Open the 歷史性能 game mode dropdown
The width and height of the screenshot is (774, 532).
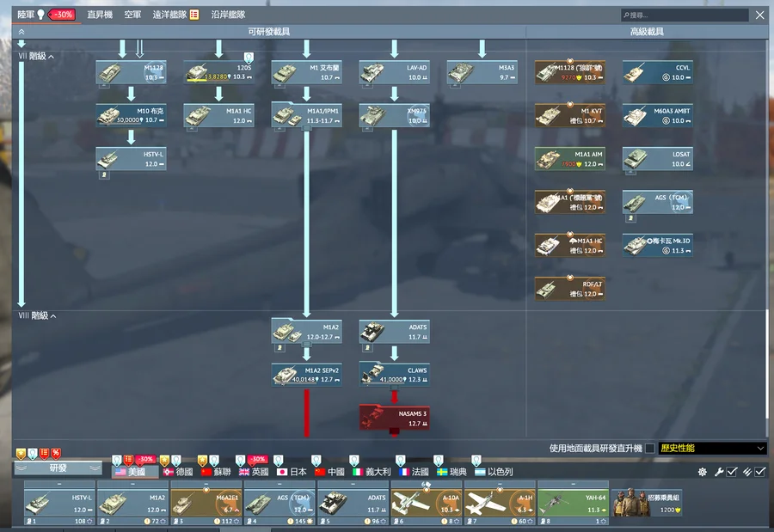click(x=712, y=449)
